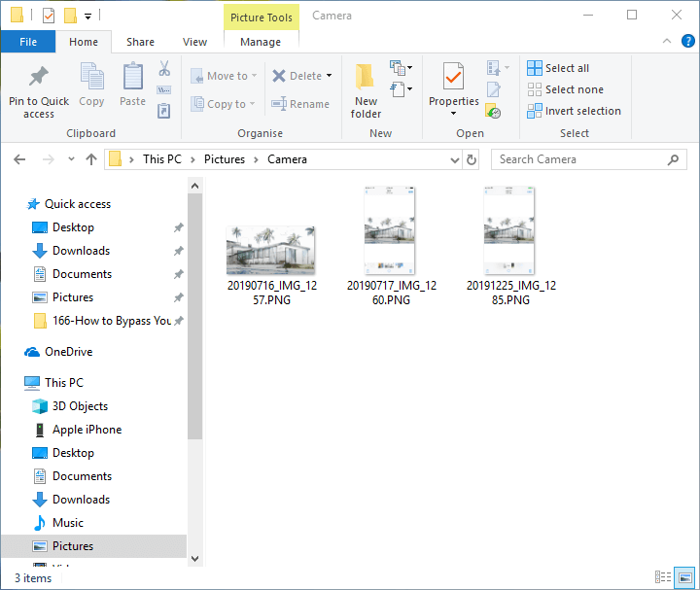Click the Properties checkmark icon
The height and width of the screenshot is (590, 700).
pos(453,76)
